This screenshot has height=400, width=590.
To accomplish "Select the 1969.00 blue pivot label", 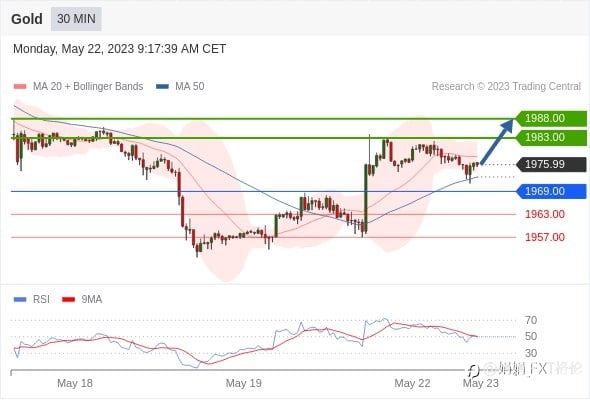I will pos(551,192).
